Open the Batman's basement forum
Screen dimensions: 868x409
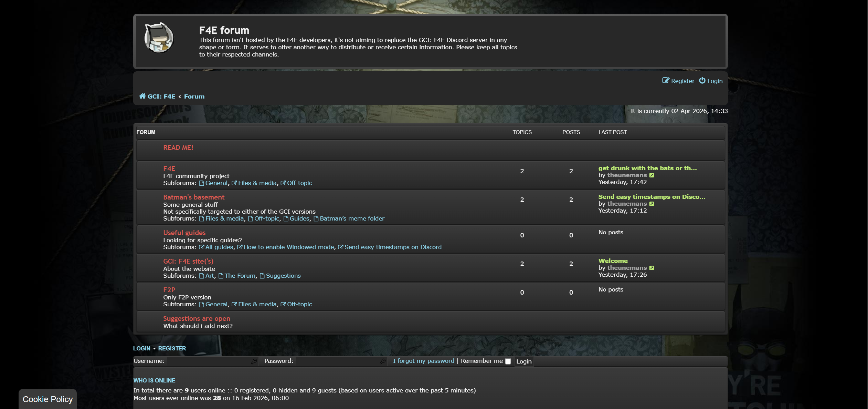tap(194, 197)
